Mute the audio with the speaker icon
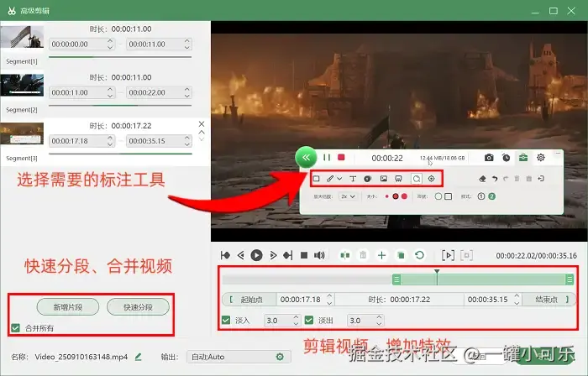Viewport: 588px width, 376px height. point(319,255)
